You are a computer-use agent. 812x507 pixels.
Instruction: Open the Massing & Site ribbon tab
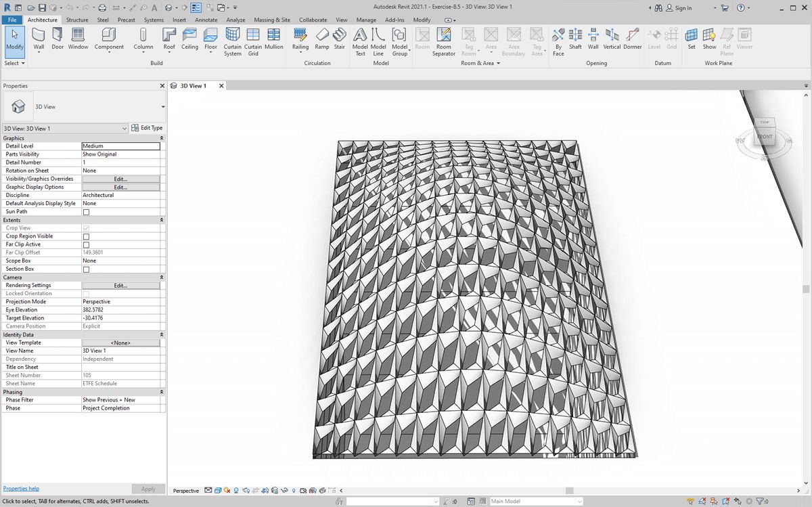[x=272, y=20]
